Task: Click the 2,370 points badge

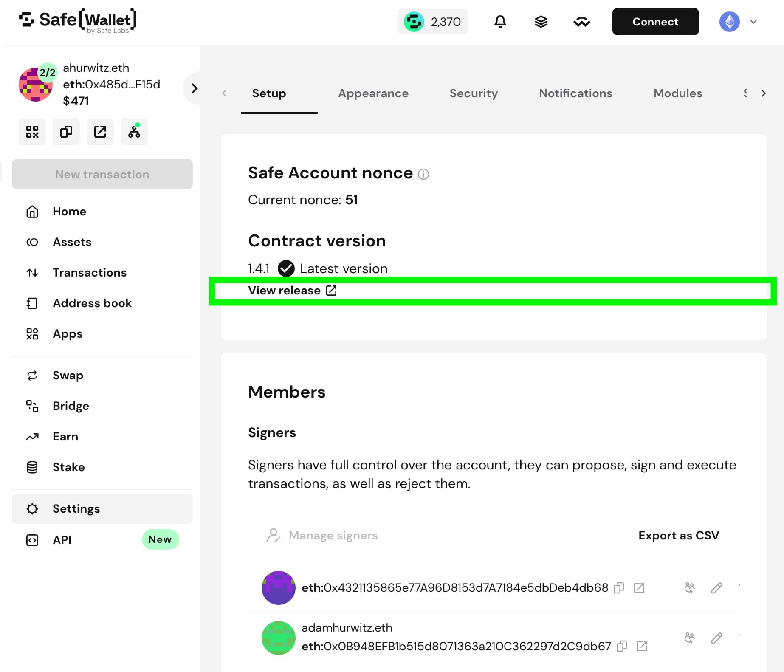Action: point(432,22)
